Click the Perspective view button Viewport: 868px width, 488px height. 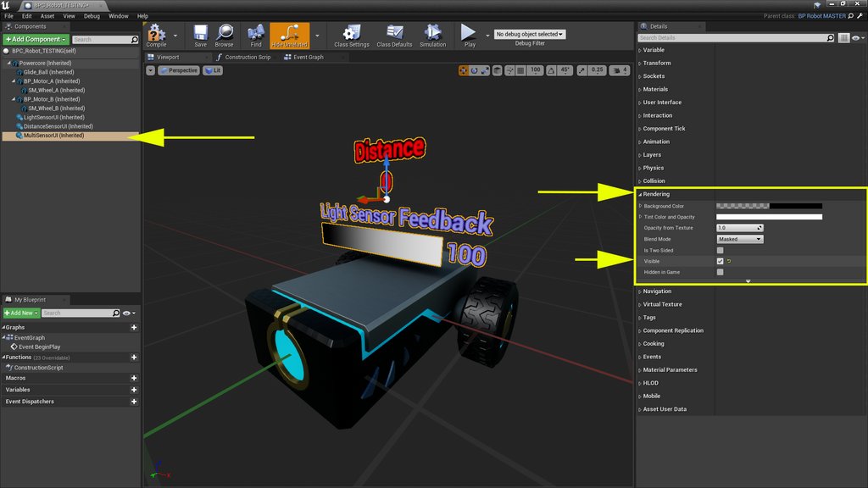[179, 70]
